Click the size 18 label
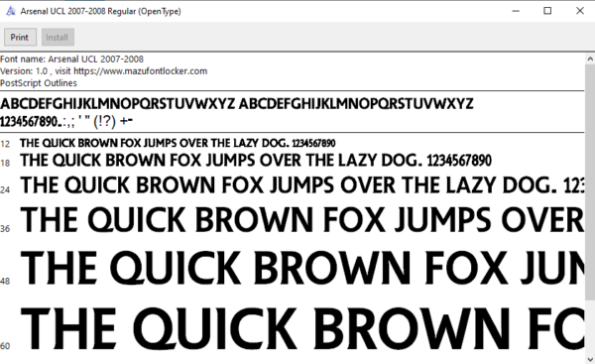Image resolution: width=595 pixels, height=364 pixels. tap(5, 164)
